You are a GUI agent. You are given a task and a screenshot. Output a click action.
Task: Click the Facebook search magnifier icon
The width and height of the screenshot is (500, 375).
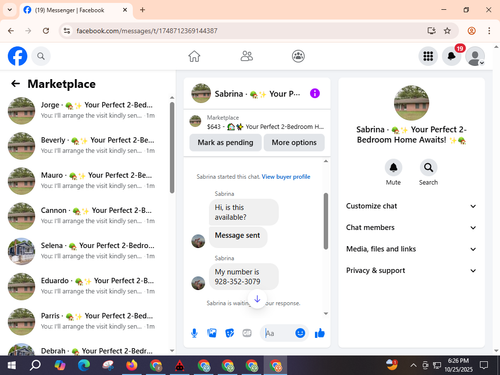tap(41, 56)
